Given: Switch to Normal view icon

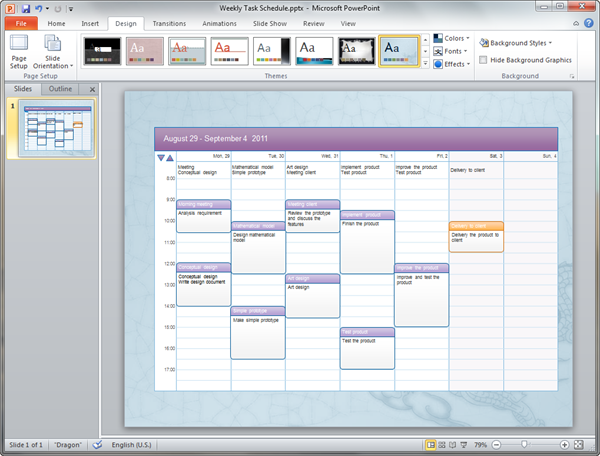Looking at the screenshot, I should coord(431,445).
